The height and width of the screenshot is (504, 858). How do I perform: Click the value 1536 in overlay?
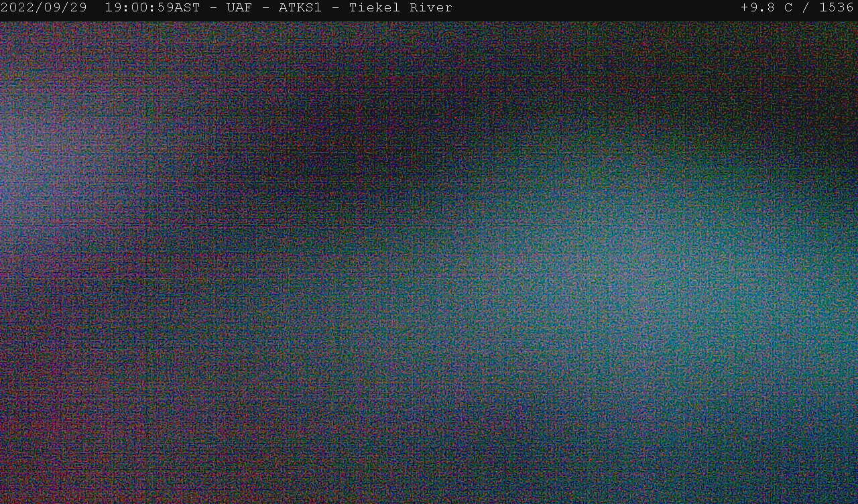[x=837, y=8]
